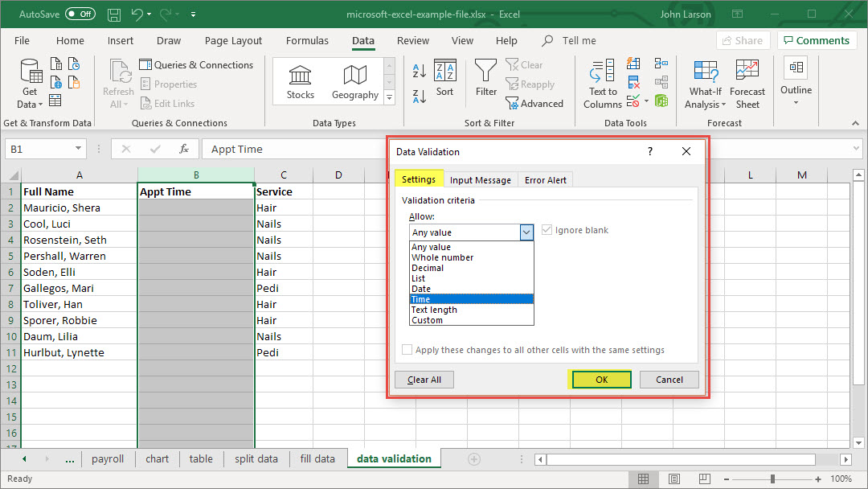This screenshot has height=489, width=868.
Task: Check Apply these changes to all other cells
Action: (x=407, y=350)
